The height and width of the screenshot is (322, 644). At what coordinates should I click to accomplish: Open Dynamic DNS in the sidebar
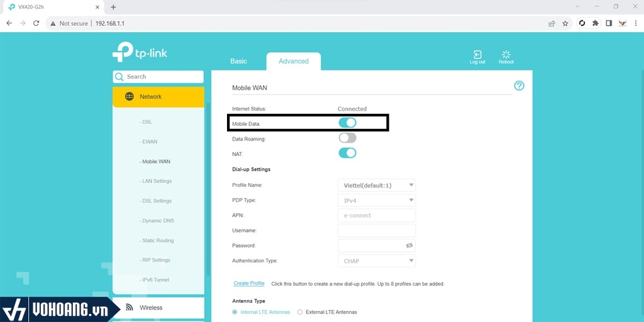[x=157, y=221]
